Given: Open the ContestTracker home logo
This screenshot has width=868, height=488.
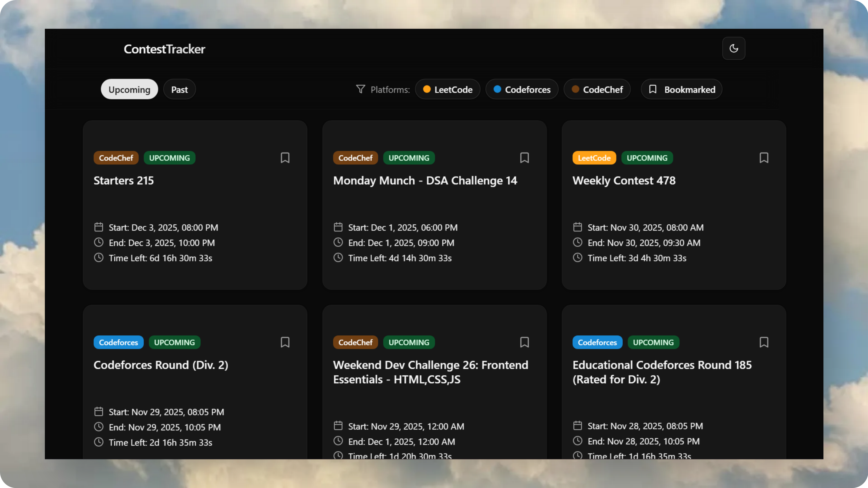Looking at the screenshot, I should click(x=164, y=49).
